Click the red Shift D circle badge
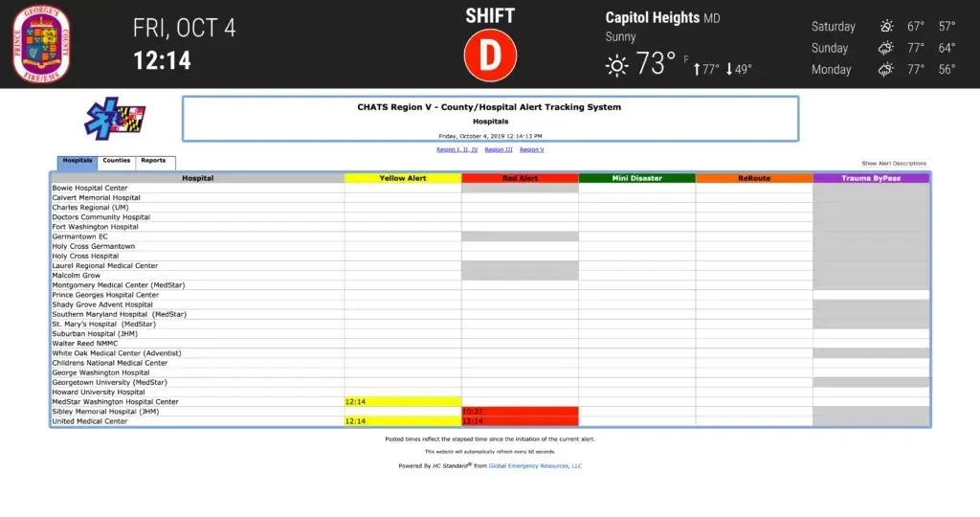The height and width of the screenshot is (517, 980). (490, 56)
